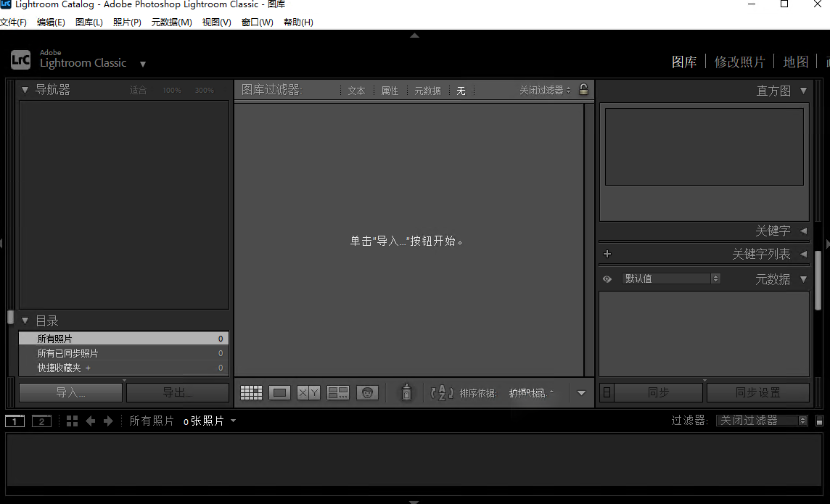Open the 编辑(E) menu
Viewport: 830px width, 504px height.
51,22
